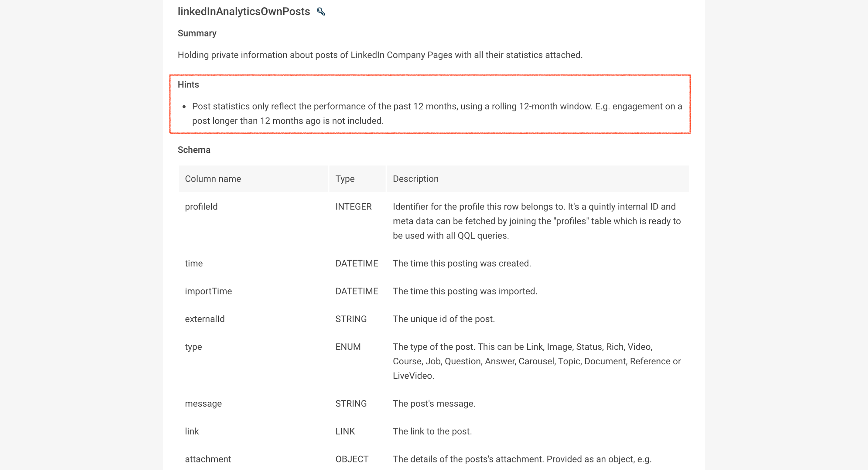This screenshot has height=470, width=868.
Task: Select the ENUM type cell
Action: (x=348, y=347)
